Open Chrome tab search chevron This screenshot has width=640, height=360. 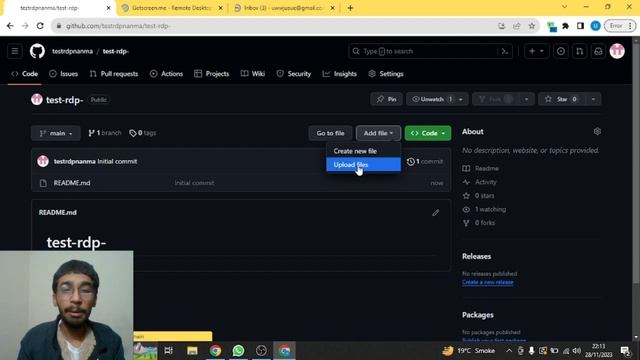(564, 7)
